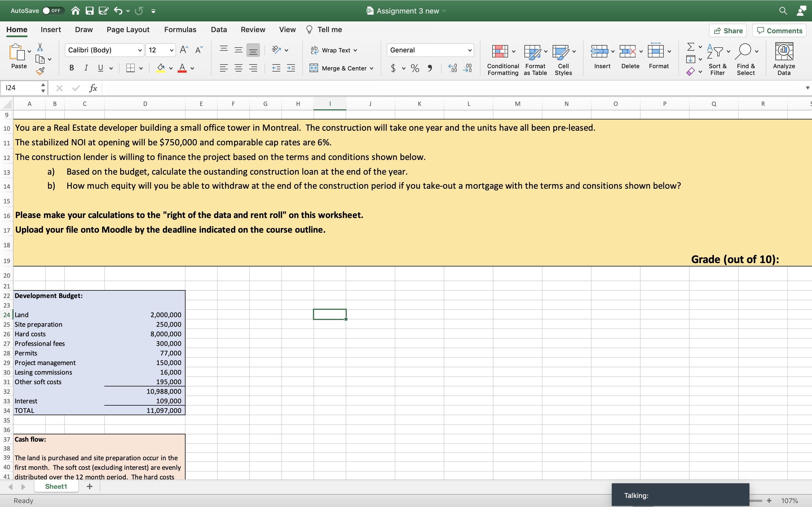Expand the fill color dropdown

[x=171, y=68]
